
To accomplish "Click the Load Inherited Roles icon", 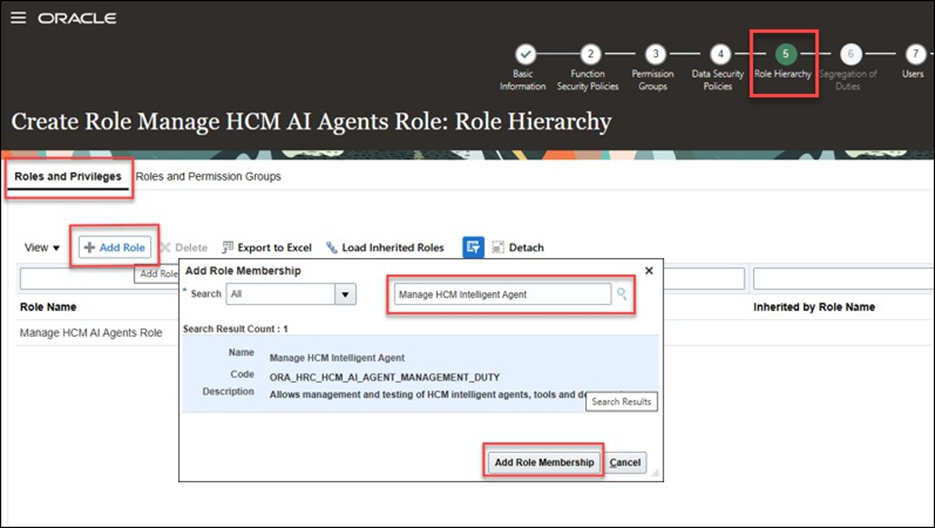I will click(x=332, y=247).
